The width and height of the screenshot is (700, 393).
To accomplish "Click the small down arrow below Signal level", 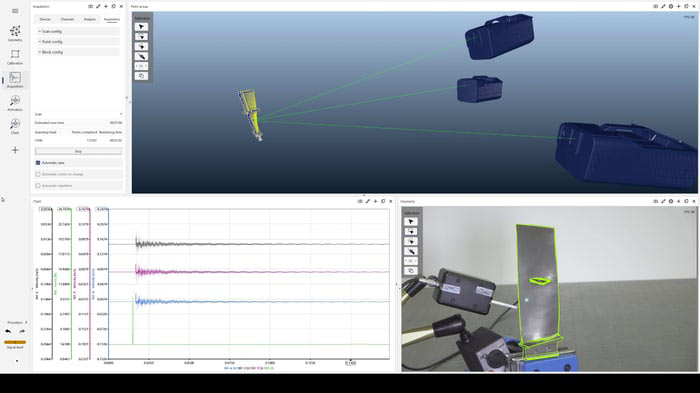I will (x=17, y=361).
